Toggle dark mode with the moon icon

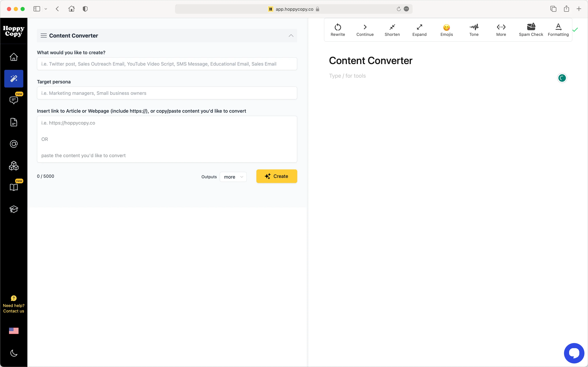coord(14,353)
